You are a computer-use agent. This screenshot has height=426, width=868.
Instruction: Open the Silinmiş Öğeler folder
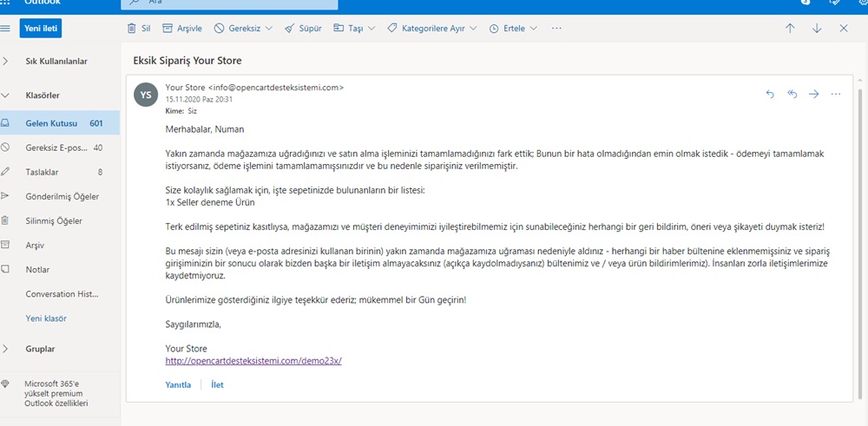(x=60, y=220)
